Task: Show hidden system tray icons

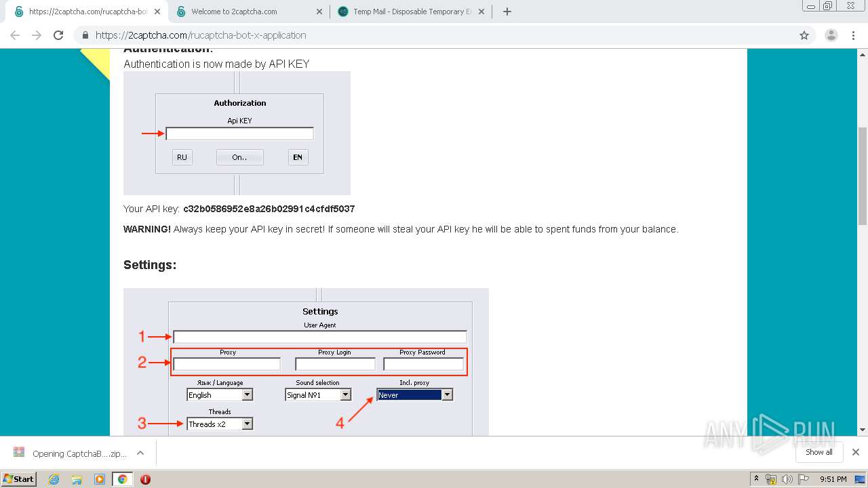Action: click(x=756, y=479)
